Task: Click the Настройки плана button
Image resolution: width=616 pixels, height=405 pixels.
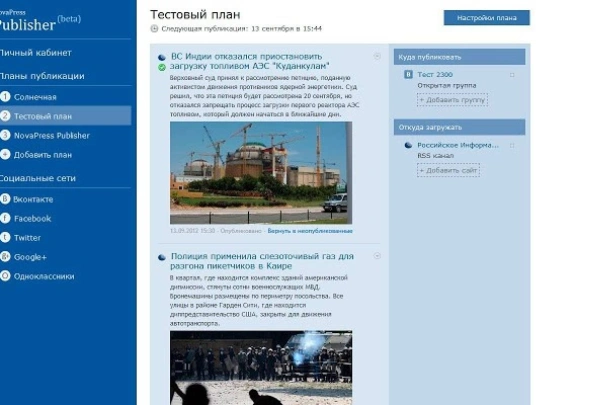Action: (487, 18)
